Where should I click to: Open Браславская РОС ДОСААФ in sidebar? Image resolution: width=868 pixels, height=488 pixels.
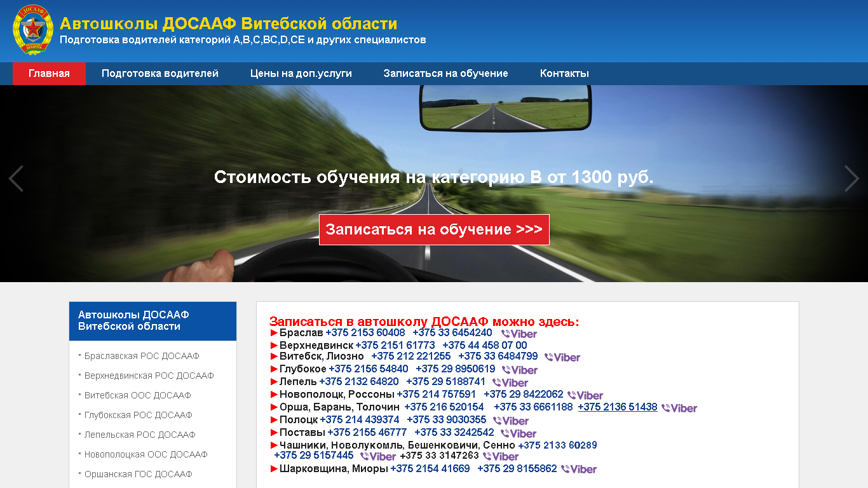142,356
